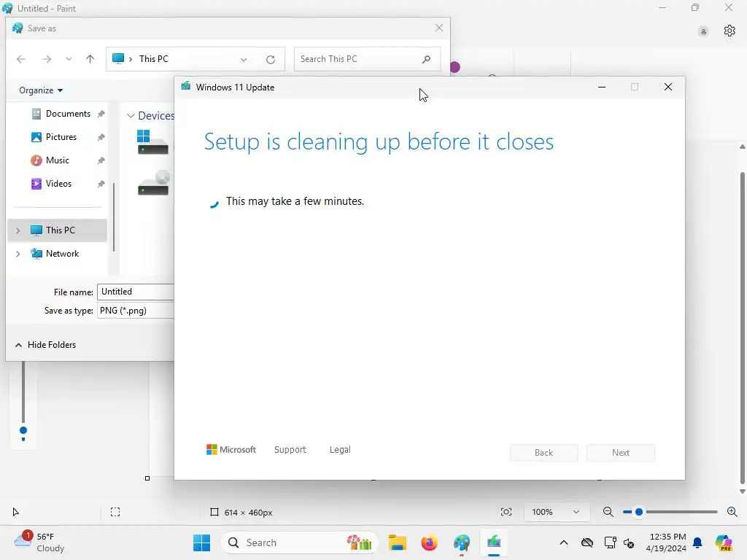The width and height of the screenshot is (747, 560).
Task: Click Hide Folders button
Action: pyautogui.click(x=46, y=345)
